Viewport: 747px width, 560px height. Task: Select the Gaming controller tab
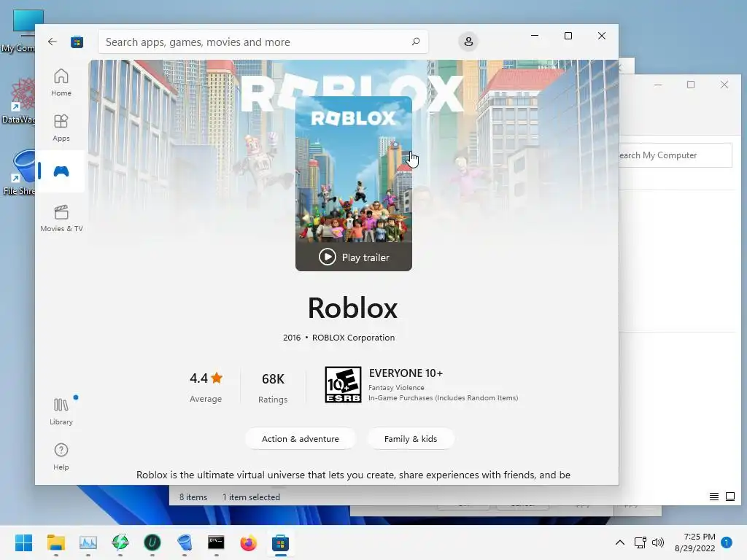pos(61,171)
